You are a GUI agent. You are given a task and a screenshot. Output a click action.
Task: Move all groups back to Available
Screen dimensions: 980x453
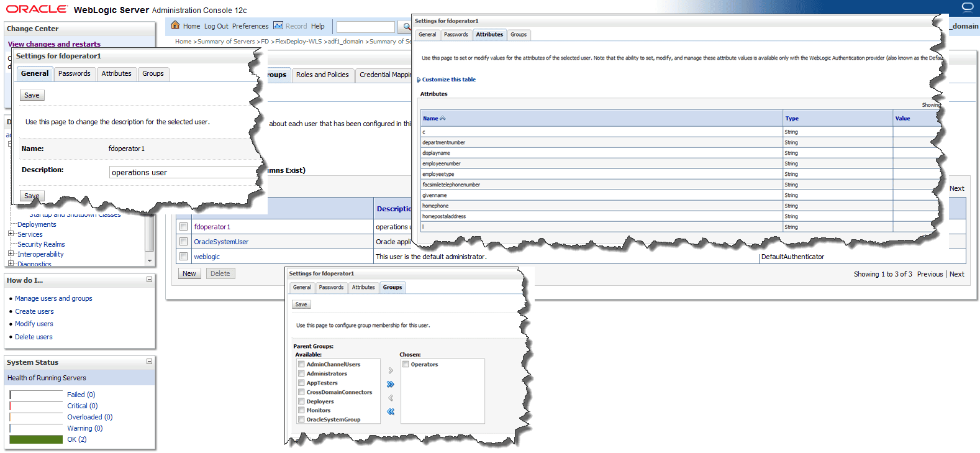click(391, 411)
